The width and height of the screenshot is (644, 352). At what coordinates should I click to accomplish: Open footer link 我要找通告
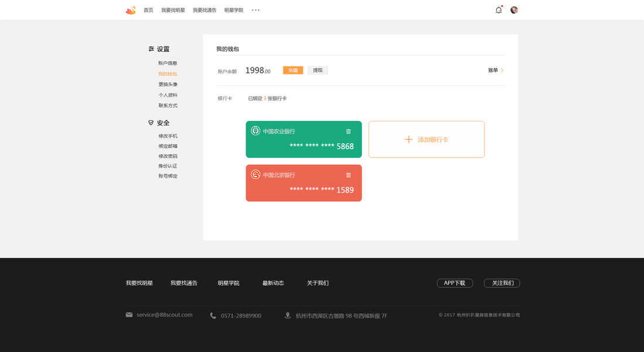184,283
